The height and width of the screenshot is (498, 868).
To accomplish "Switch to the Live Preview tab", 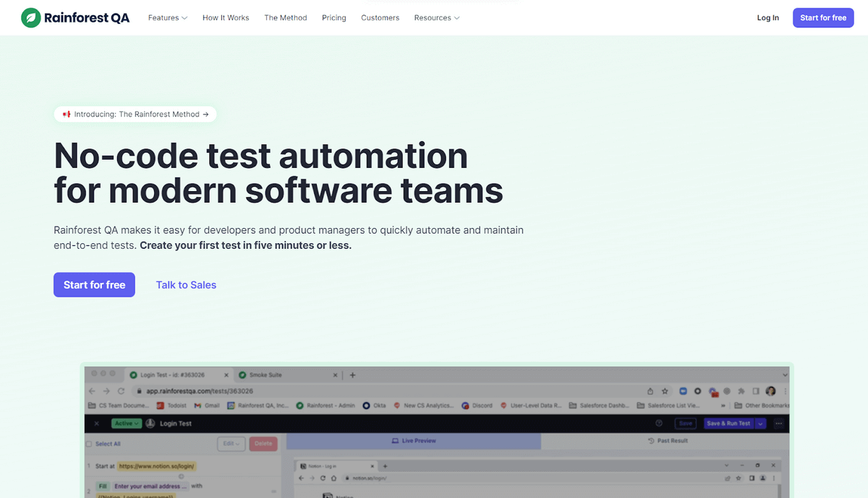I will click(x=414, y=441).
